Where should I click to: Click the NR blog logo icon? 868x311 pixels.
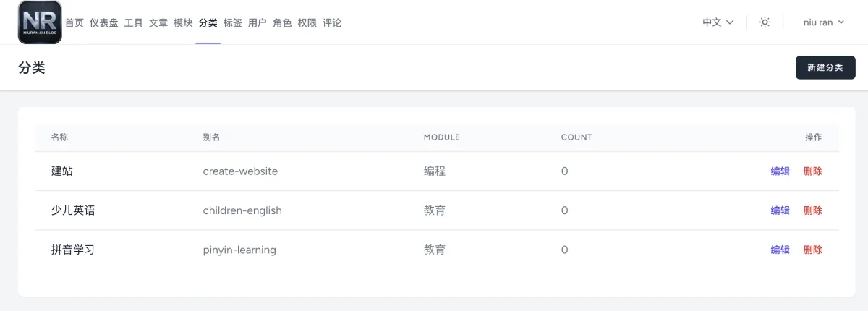tap(40, 22)
